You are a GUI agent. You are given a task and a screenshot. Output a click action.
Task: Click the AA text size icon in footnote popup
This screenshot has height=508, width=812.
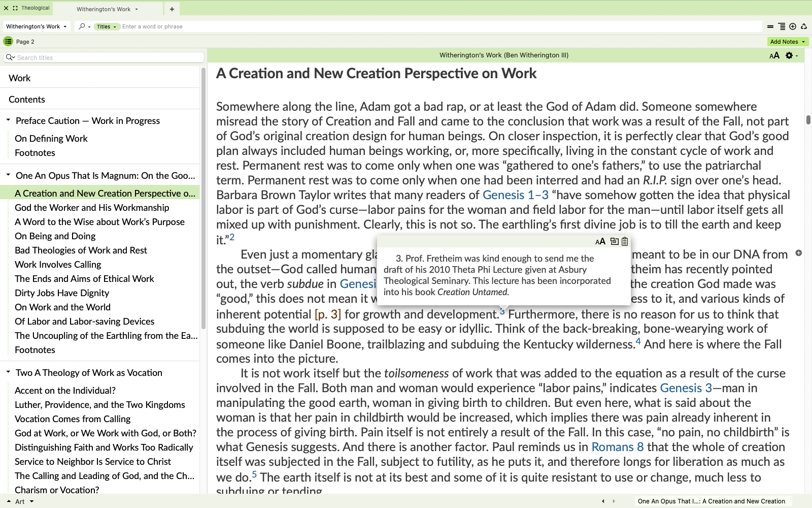600,242
